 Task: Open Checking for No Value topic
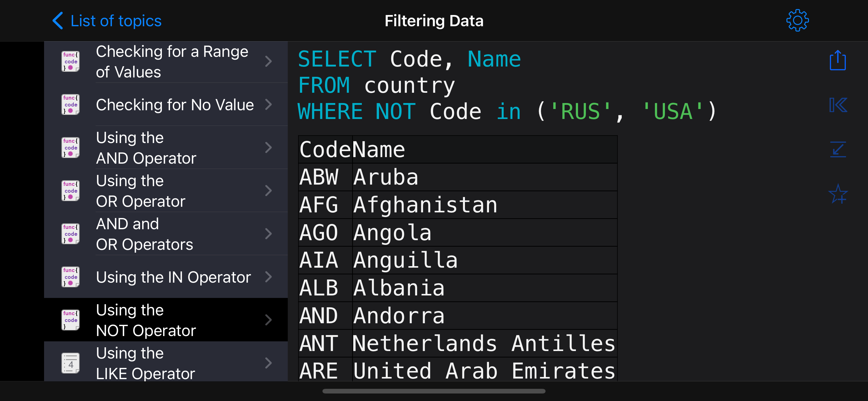point(166,105)
